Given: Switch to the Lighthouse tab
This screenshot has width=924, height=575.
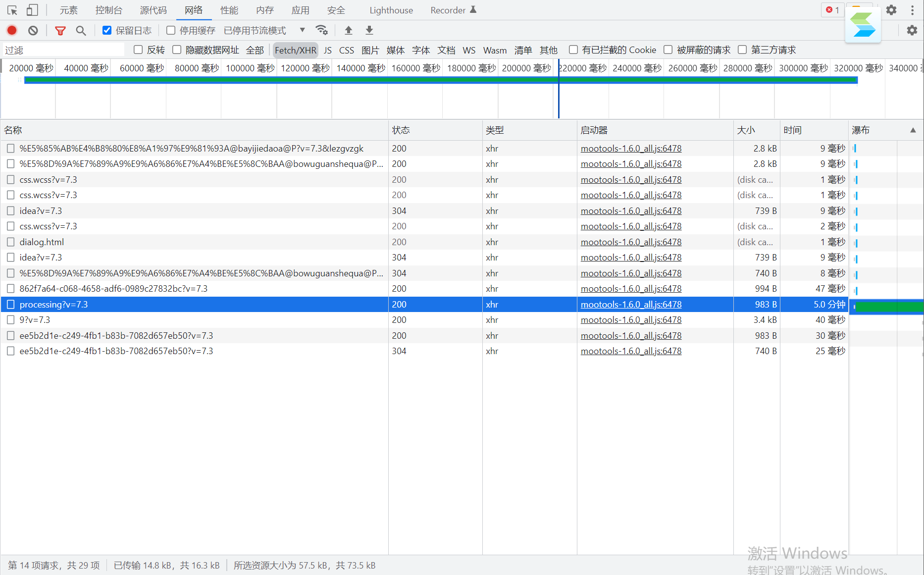Looking at the screenshot, I should click(391, 10).
